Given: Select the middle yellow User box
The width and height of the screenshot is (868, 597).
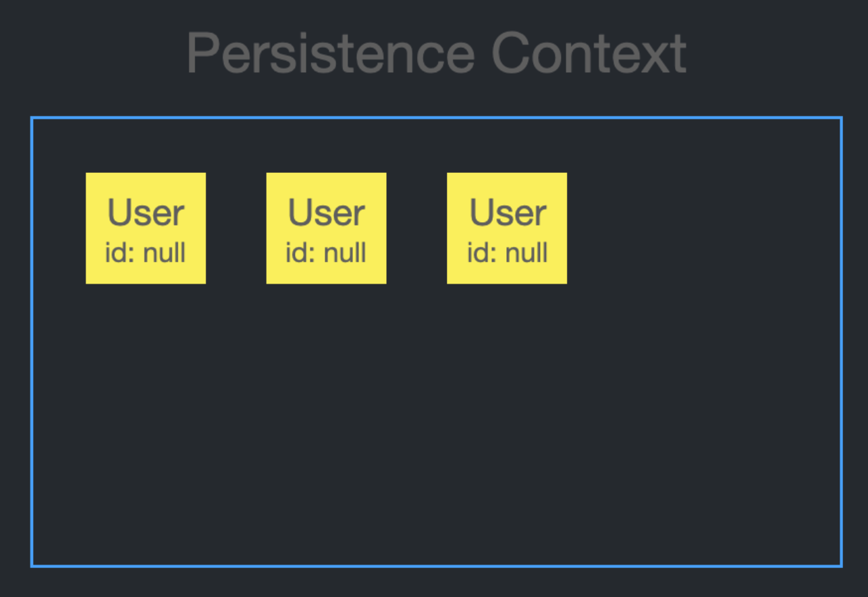Looking at the screenshot, I should [x=326, y=228].
